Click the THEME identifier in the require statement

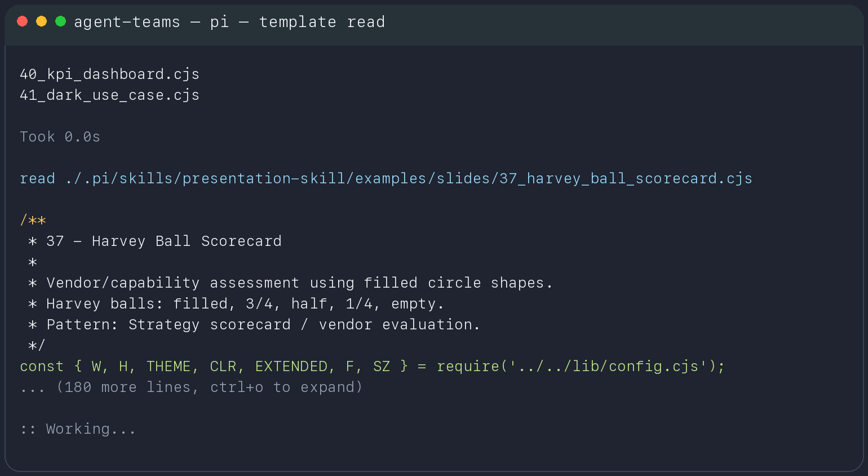pos(169,366)
